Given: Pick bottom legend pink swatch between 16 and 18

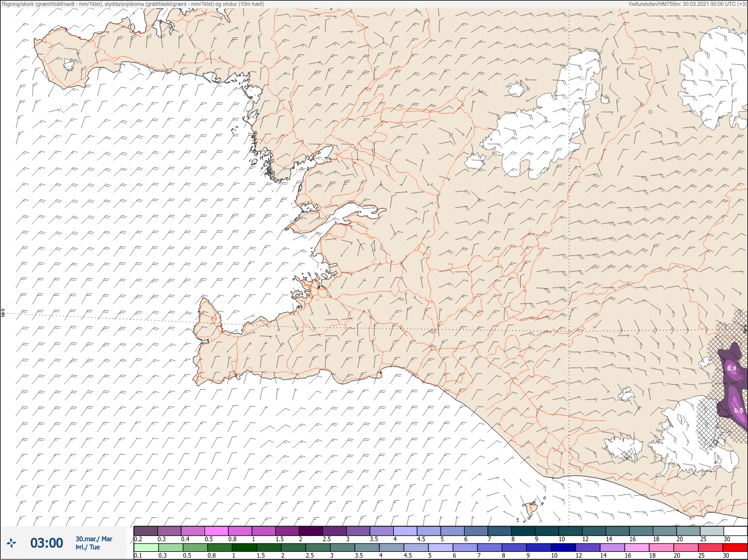Looking at the screenshot, I should coord(637,548).
